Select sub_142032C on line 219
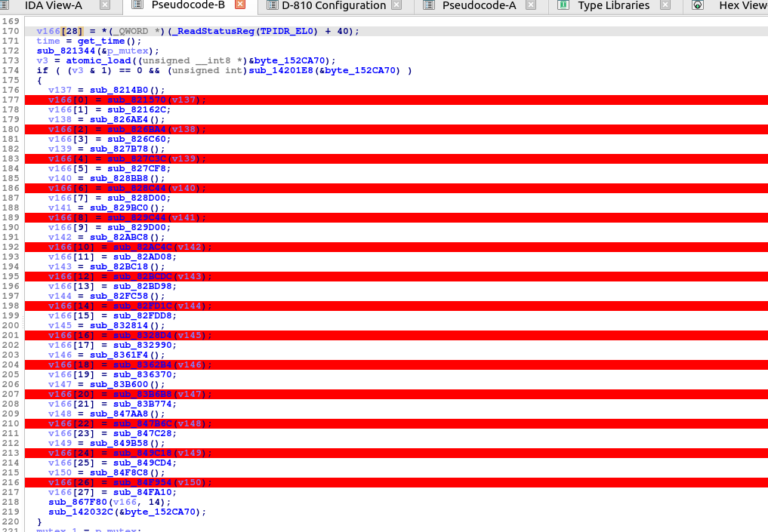 coord(80,512)
